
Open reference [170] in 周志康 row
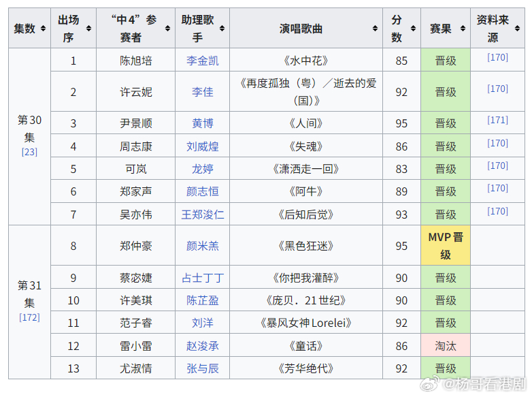[x=498, y=143]
